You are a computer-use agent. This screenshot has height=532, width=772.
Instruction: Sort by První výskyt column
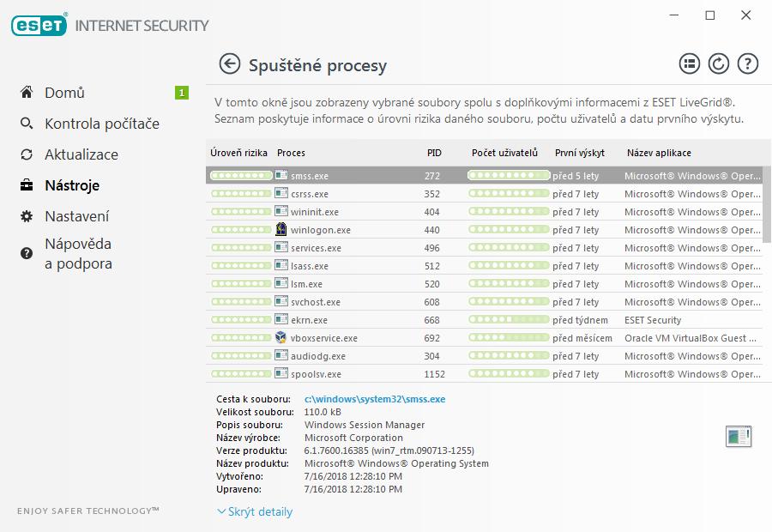tap(580, 153)
